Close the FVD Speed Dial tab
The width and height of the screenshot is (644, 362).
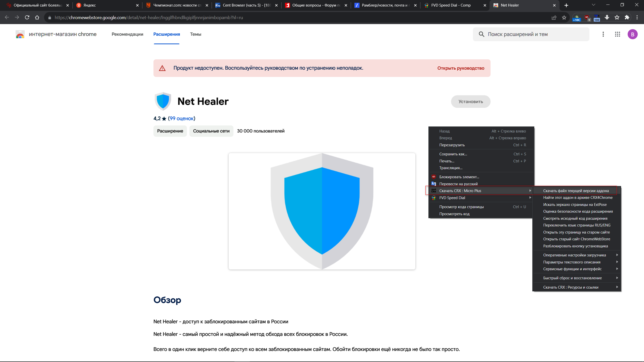coord(485,5)
